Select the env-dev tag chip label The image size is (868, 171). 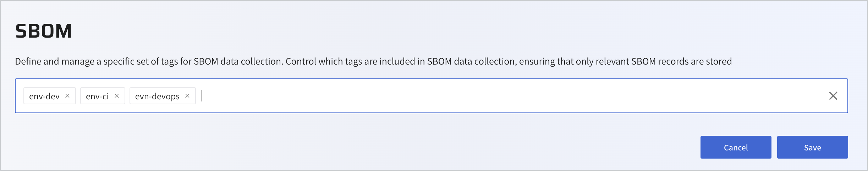(x=44, y=96)
